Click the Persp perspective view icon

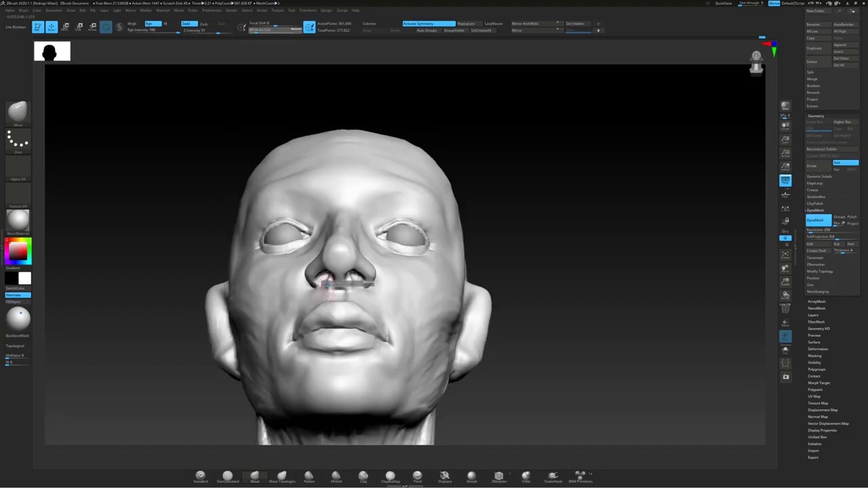pos(785,180)
